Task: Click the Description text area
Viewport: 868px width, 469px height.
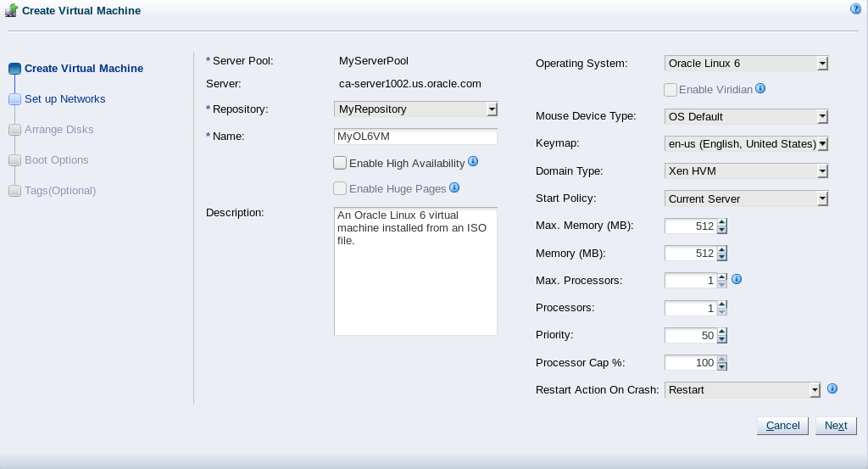Action: pyautogui.click(x=415, y=271)
